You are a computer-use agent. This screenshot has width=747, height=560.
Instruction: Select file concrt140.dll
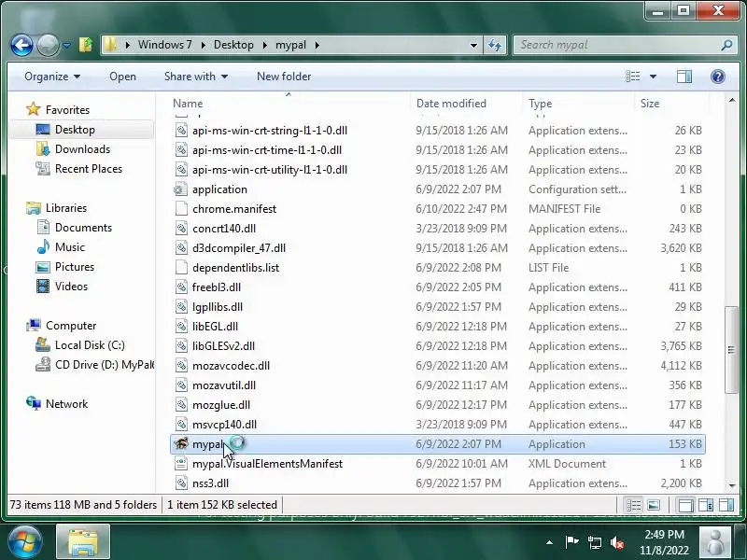point(224,228)
